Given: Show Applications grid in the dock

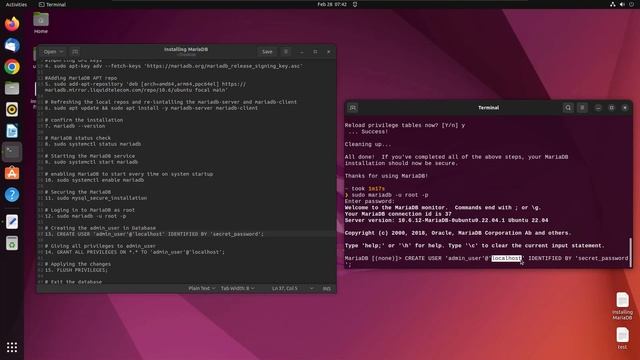Looking at the screenshot, I should (x=12, y=347).
